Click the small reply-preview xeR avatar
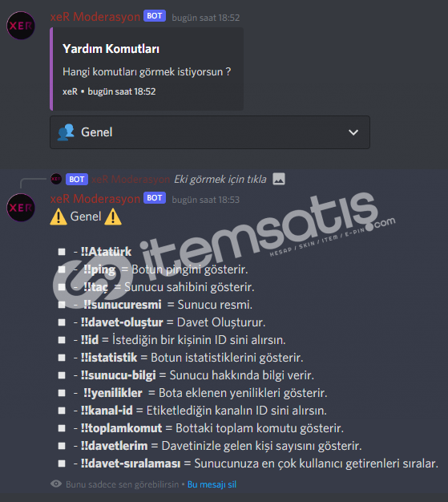Image resolution: width=448 pixels, height=502 pixels. coord(56,179)
